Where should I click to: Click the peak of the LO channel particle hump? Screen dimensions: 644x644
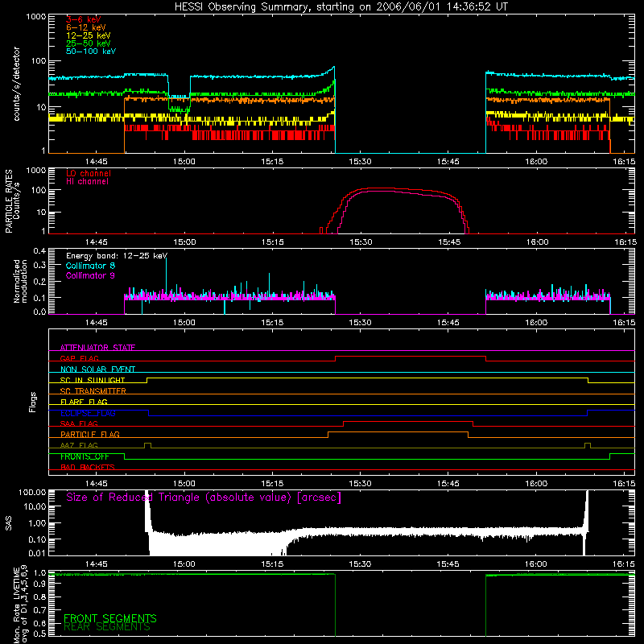(x=381, y=188)
